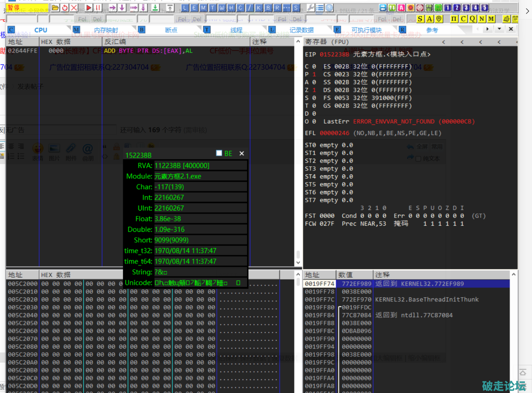The image size is (532, 393).
Task: Switch to the 断点 tab
Action: pyautogui.click(x=171, y=30)
